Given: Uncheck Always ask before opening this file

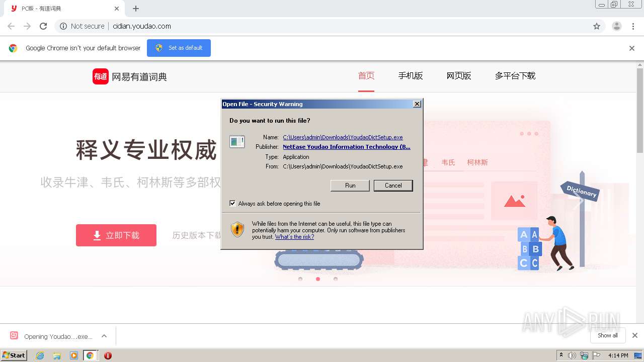Looking at the screenshot, I should [232, 203].
